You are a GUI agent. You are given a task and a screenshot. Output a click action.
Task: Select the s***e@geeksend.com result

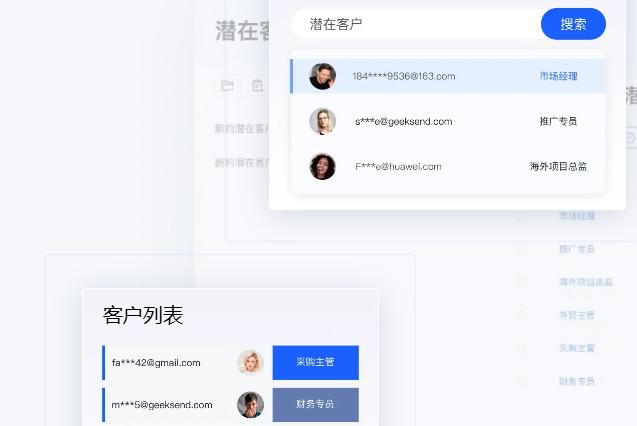[448, 121]
